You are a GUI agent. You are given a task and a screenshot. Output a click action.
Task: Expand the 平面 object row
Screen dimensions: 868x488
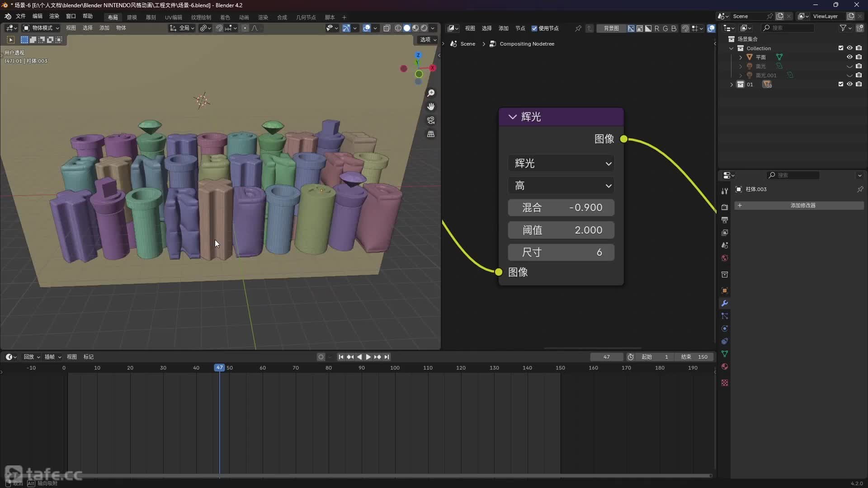click(x=741, y=57)
